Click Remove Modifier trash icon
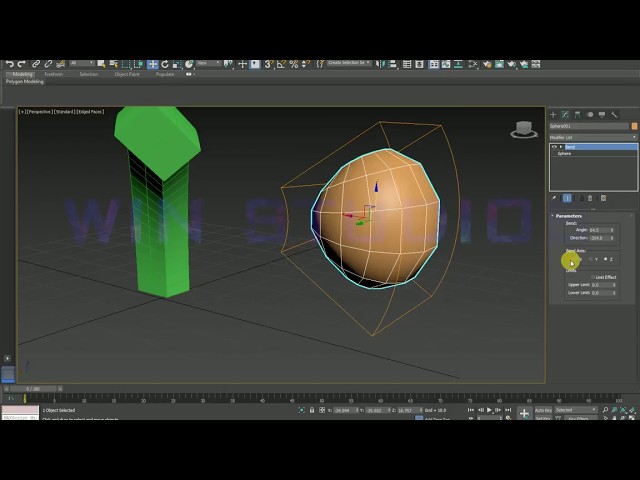Screen dimensions: 640x480 click(590, 198)
